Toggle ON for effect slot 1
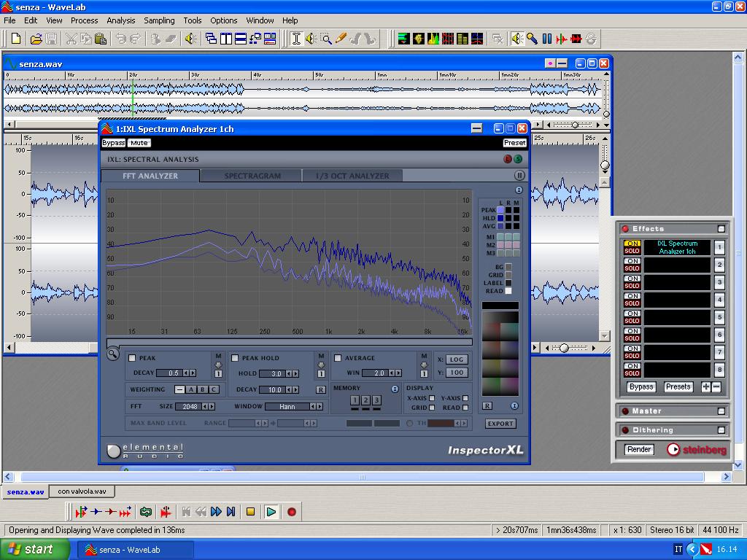 pos(632,244)
